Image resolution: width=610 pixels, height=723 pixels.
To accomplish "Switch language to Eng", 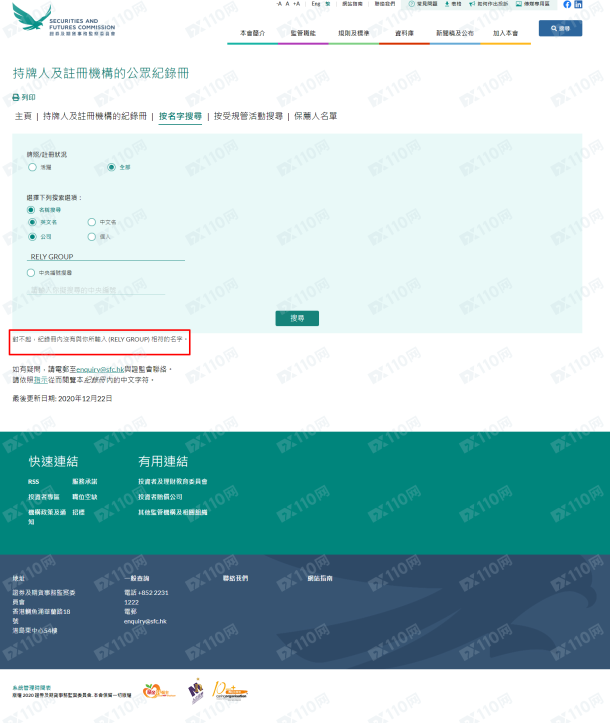I will 316,4.
